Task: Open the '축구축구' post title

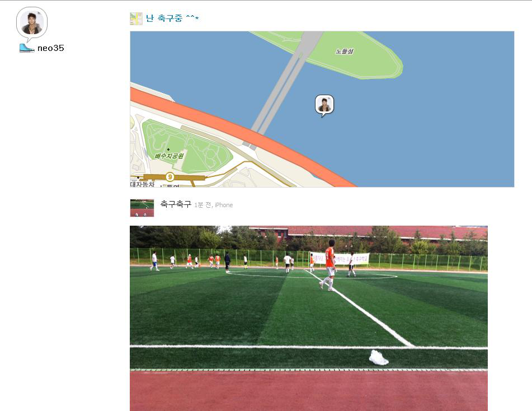Action: [176, 204]
